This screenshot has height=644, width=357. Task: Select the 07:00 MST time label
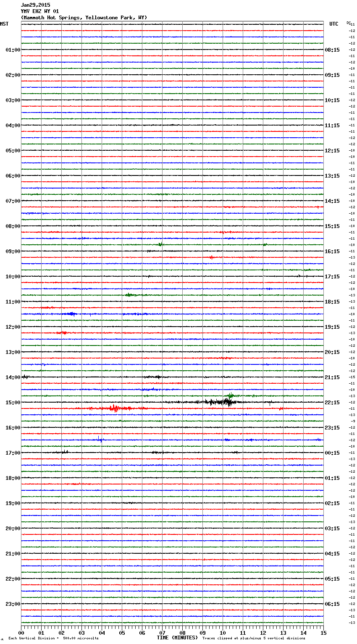(13, 201)
